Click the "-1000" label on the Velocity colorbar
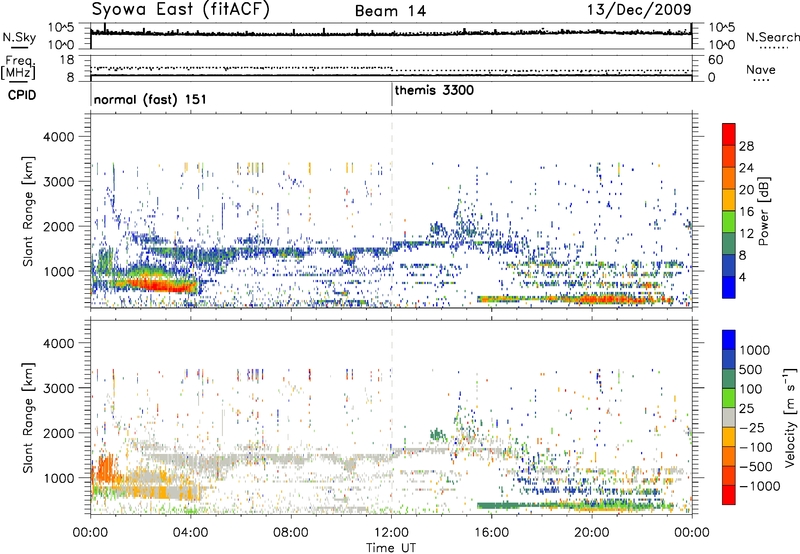 pos(759,486)
